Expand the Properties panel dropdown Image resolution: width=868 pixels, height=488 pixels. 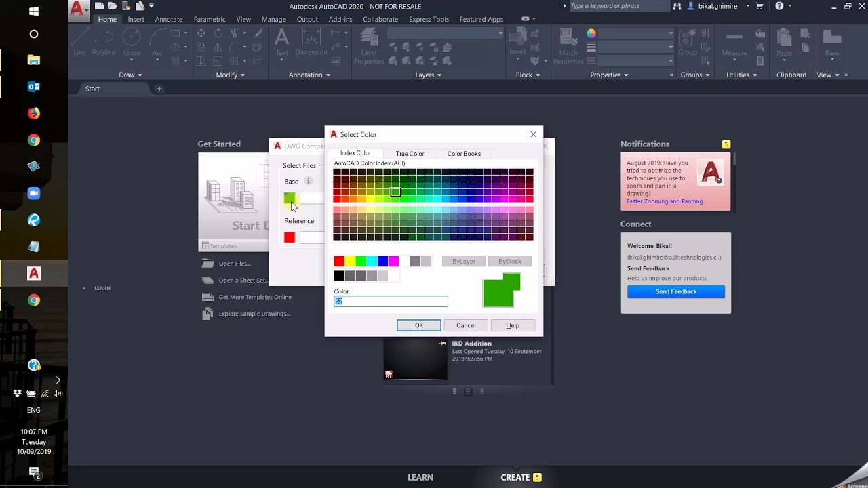click(609, 75)
